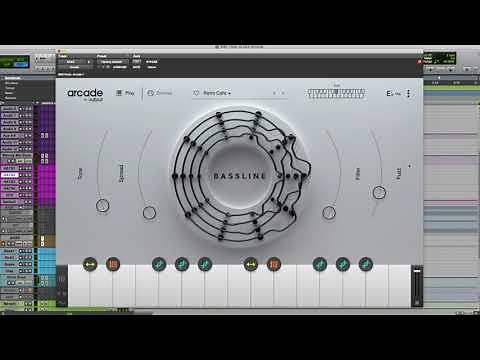Click the red target button on plug-in window
Screen dimensions: 480x360
click(419, 62)
